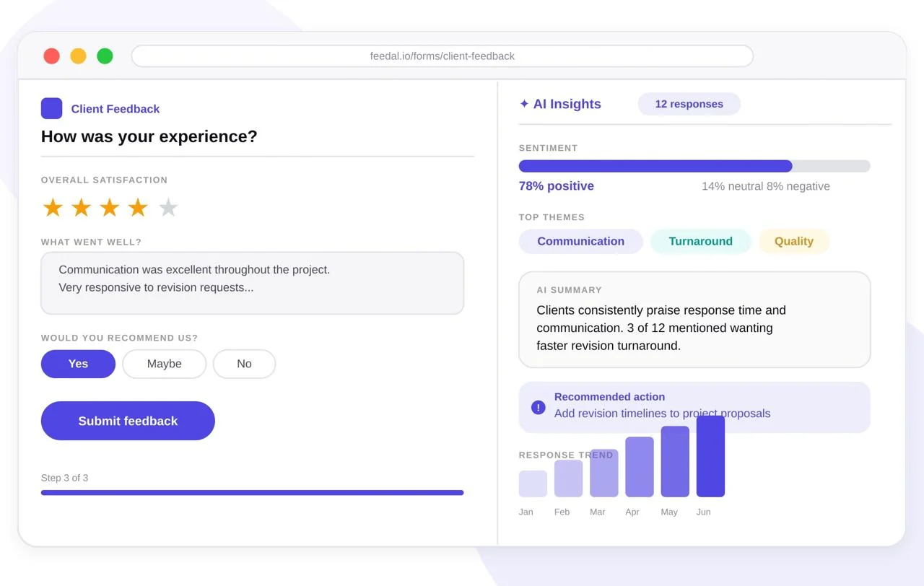The width and height of the screenshot is (924, 586).
Task: Select the Turnaround theme chip
Action: click(700, 241)
